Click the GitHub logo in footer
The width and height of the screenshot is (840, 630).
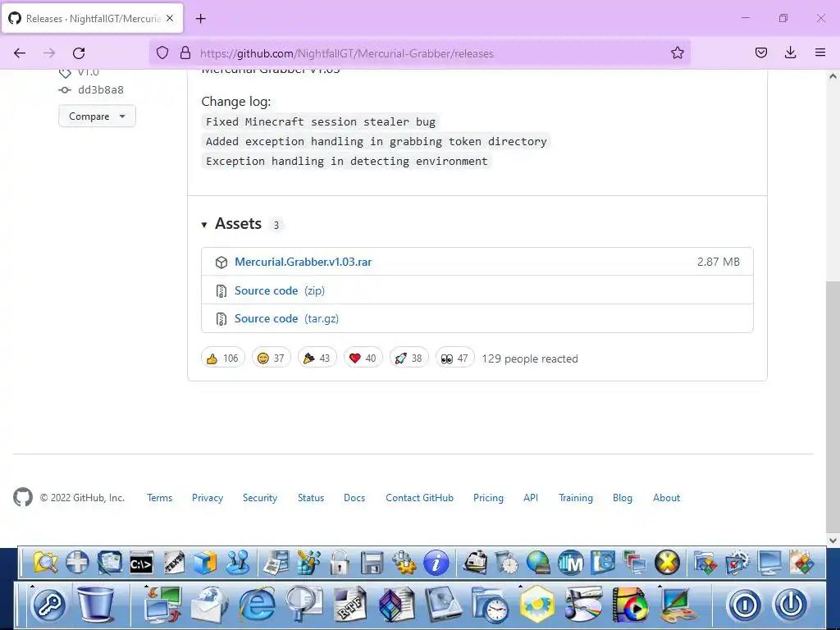pyautogui.click(x=22, y=497)
